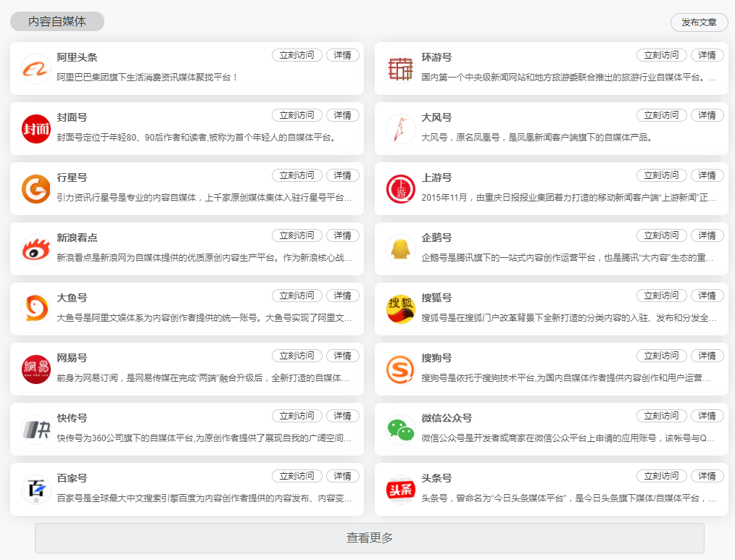Visit 大鱼号 via 立刻访问
Viewport: 735px width, 560px height.
(296, 296)
